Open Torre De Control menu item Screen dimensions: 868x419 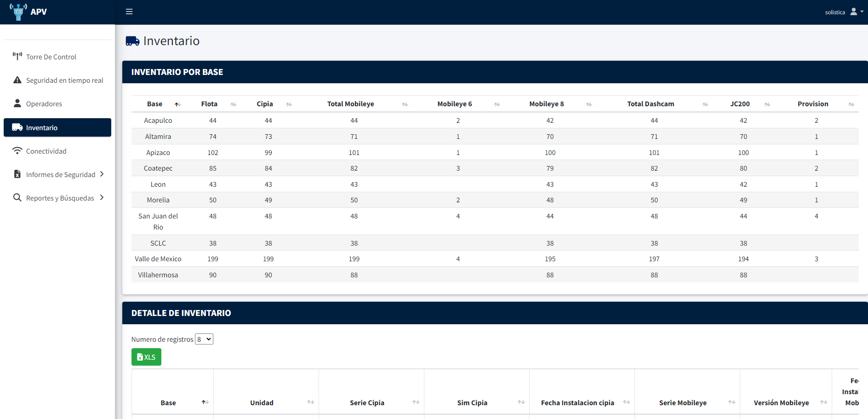[x=57, y=57]
